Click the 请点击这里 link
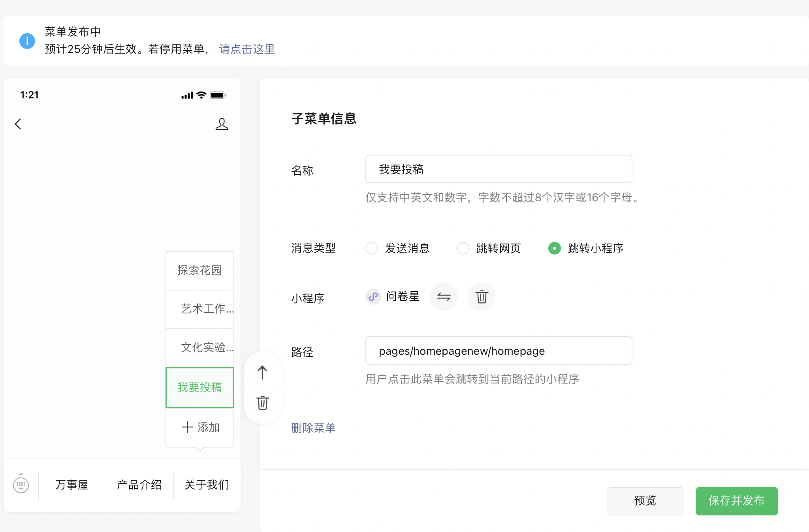809x532 pixels. click(x=247, y=49)
